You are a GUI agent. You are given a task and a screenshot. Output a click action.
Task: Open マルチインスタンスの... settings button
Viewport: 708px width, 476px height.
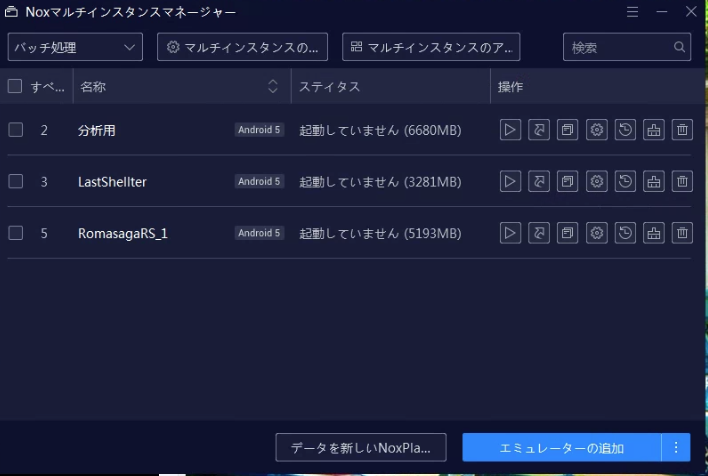click(x=242, y=47)
